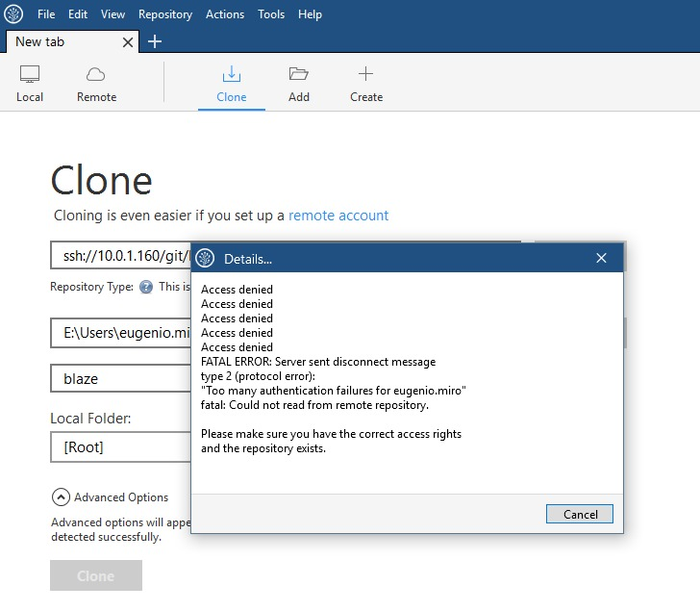Image resolution: width=700 pixels, height=611 pixels.
Task: Close the New tab tab
Action: pos(128,42)
